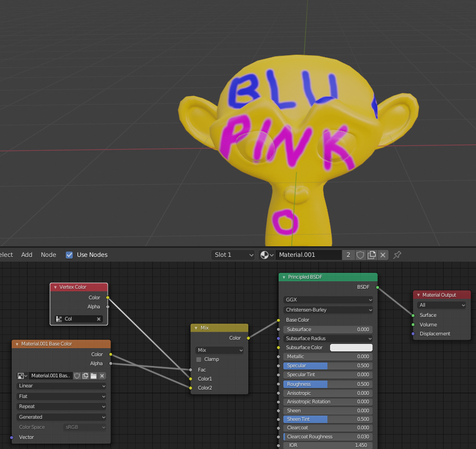Toggle the Use Nodes checkbox

[69, 254]
